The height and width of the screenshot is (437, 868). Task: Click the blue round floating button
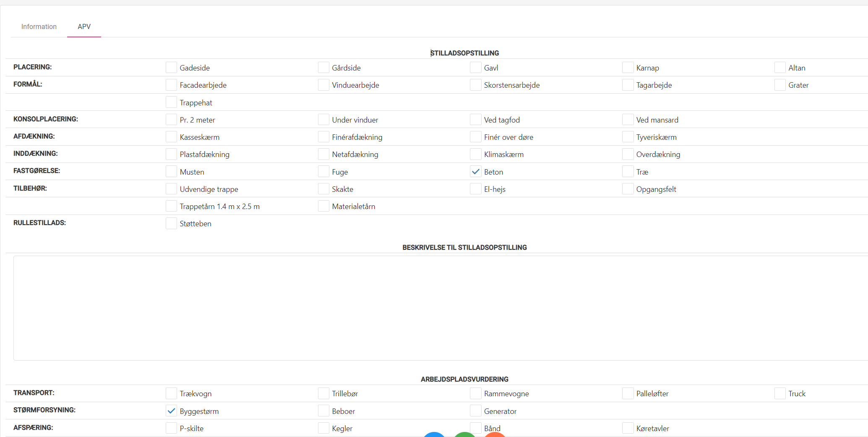pos(434,434)
